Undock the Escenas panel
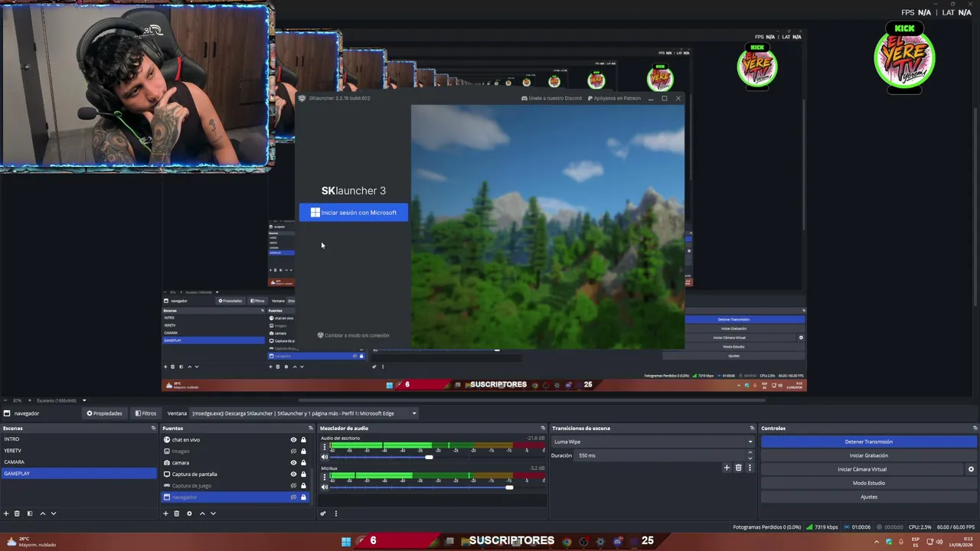The width and height of the screenshot is (980, 551). click(x=153, y=429)
